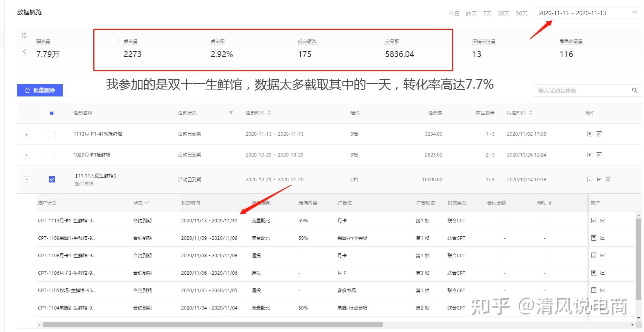Delete the 1113月卡1-41%抢鲜馆 activity via trash icon
Viewport: 644px width, 332px height.
click(599, 134)
